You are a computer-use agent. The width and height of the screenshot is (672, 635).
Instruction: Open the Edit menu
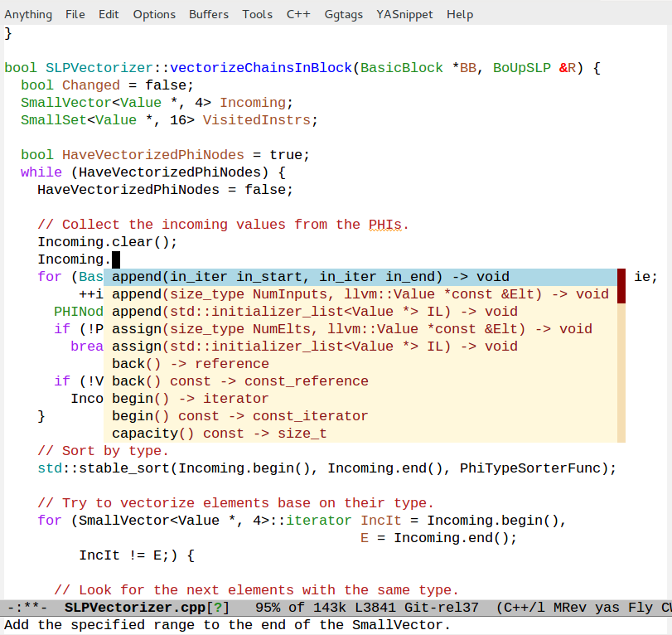tap(109, 15)
